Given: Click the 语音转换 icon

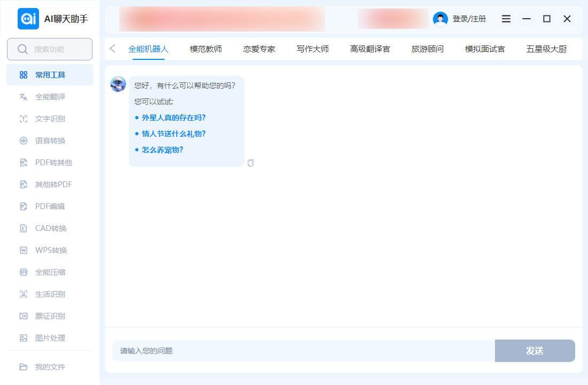Looking at the screenshot, I should 23,141.
